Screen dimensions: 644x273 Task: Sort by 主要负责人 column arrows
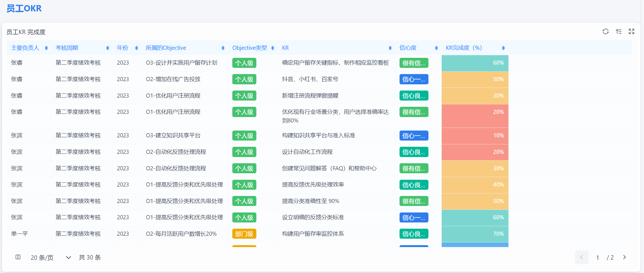pyautogui.click(x=46, y=48)
